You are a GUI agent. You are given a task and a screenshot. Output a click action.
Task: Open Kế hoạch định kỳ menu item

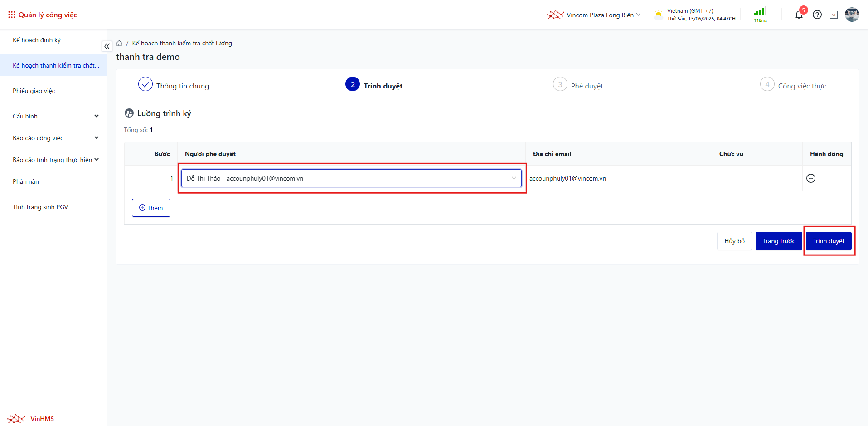pyautogui.click(x=37, y=40)
